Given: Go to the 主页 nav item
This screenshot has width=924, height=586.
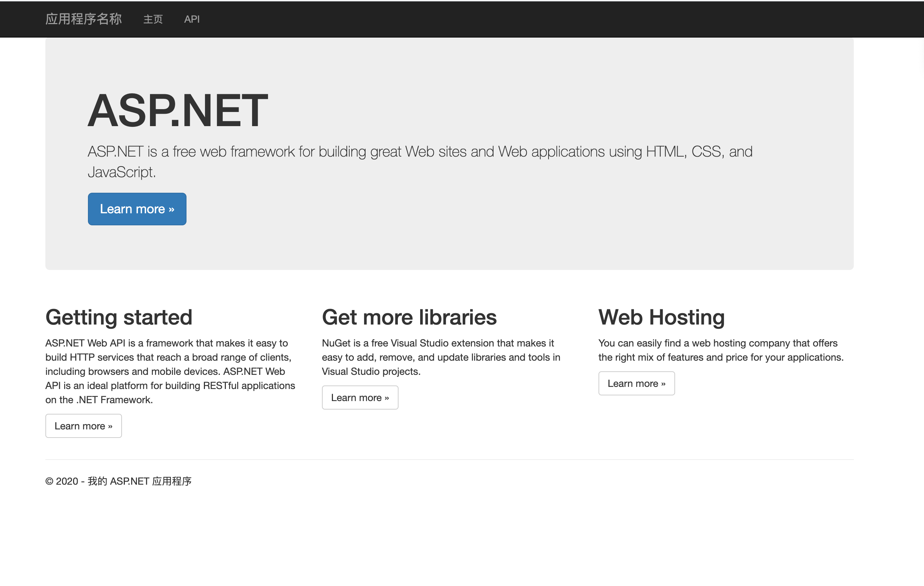Looking at the screenshot, I should 153,19.
